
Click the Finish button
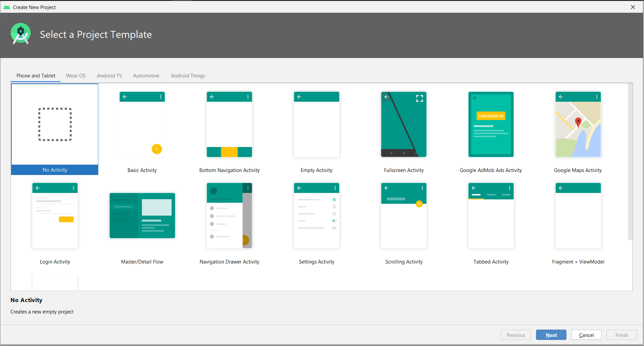click(x=622, y=335)
